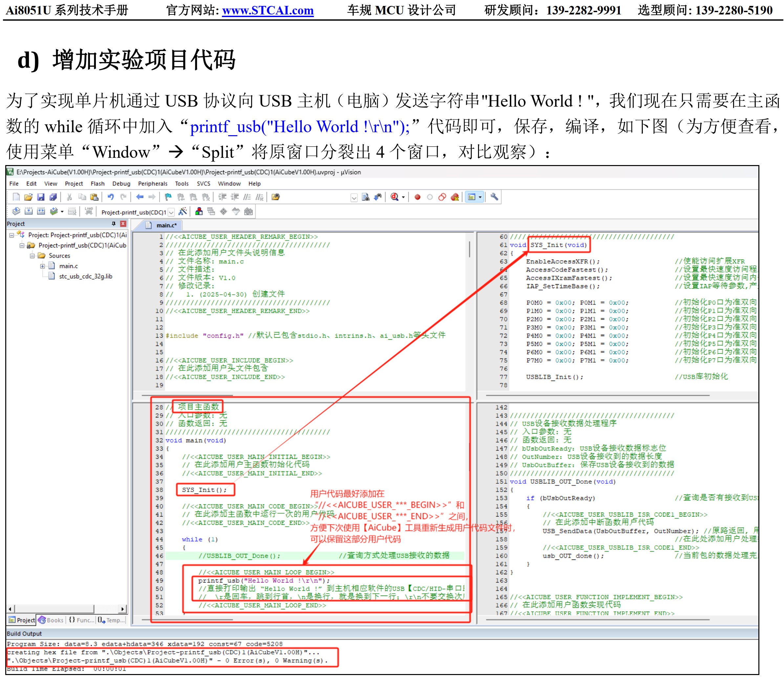784x677 pixels.
Task: Insert a breakpoint with the red dot icon
Action: click(417, 197)
